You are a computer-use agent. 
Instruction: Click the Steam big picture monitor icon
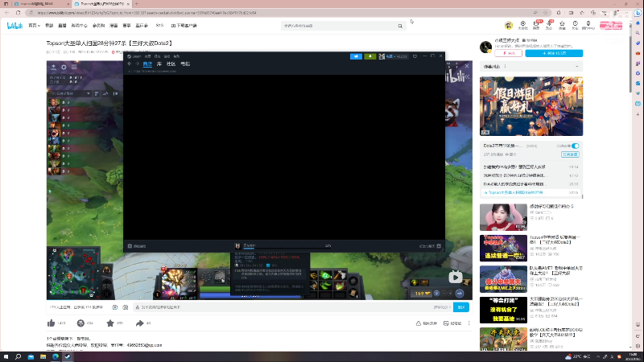(x=415, y=56)
